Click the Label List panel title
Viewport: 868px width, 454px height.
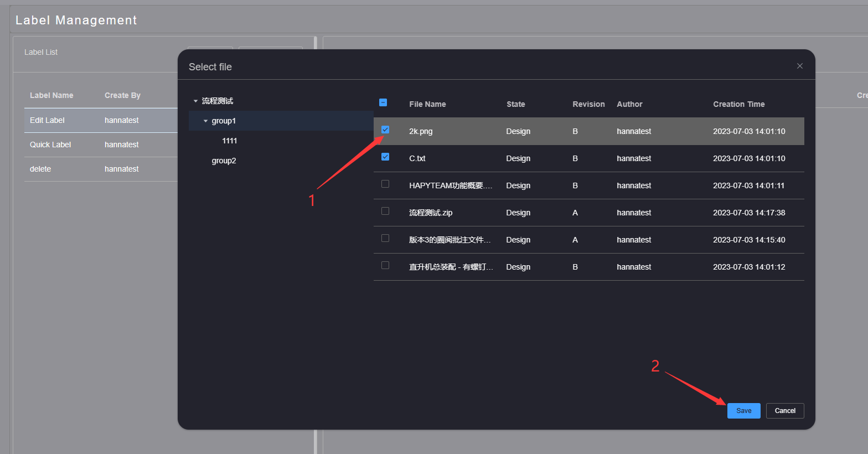pyautogui.click(x=41, y=52)
